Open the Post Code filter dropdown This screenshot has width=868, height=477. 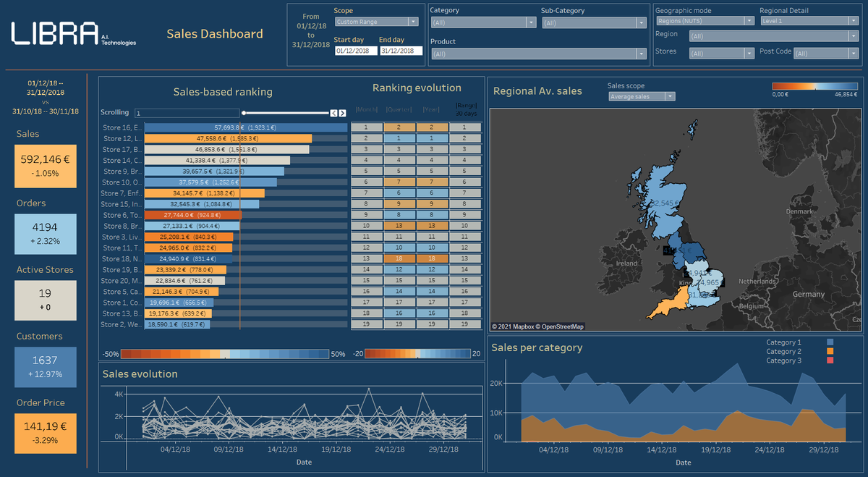point(825,54)
